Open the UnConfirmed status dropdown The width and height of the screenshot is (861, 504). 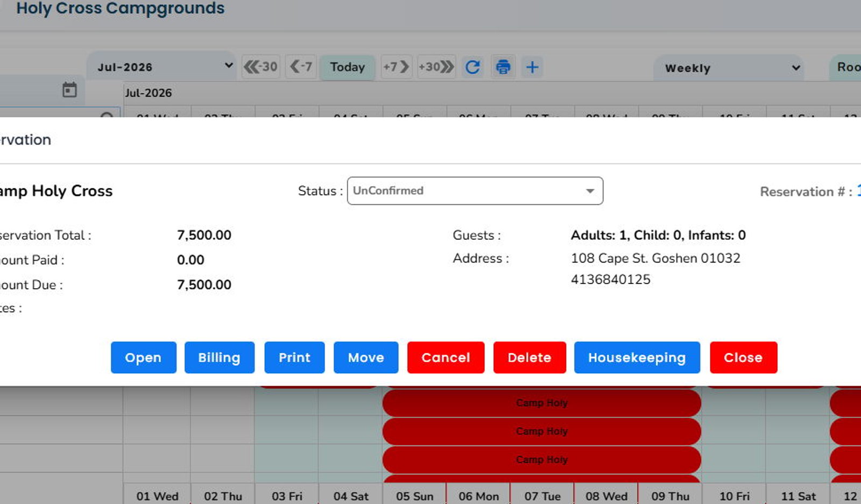475,191
